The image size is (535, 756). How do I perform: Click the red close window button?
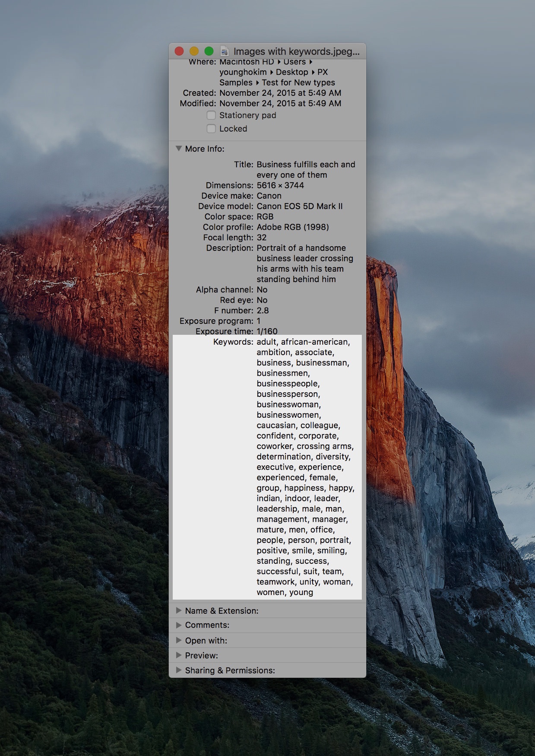[179, 51]
